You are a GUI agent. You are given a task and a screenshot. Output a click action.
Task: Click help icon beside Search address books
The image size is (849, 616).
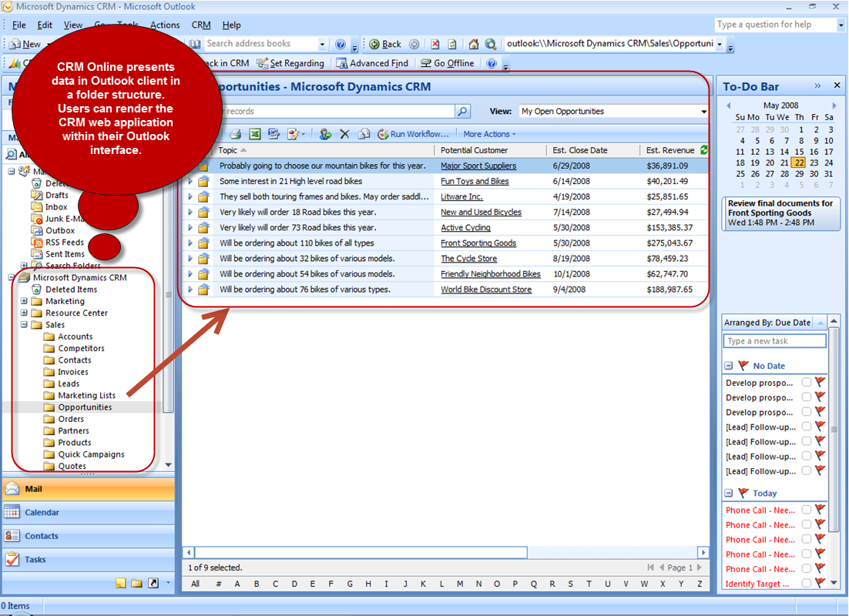[x=341, y=45]
